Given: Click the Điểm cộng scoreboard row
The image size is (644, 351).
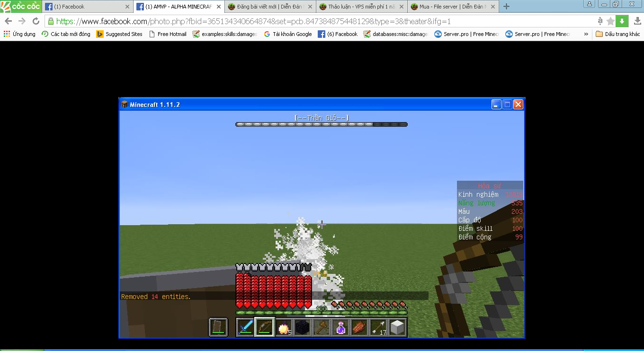Looking at the screenshot, I should 490,237.
